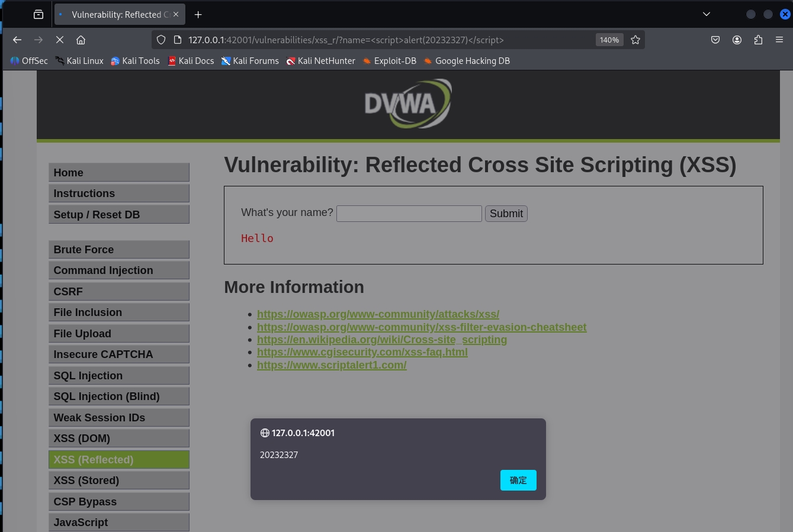Open the CSRF module
The height and width of the screenshot is (532, 793).
[119, 292]
